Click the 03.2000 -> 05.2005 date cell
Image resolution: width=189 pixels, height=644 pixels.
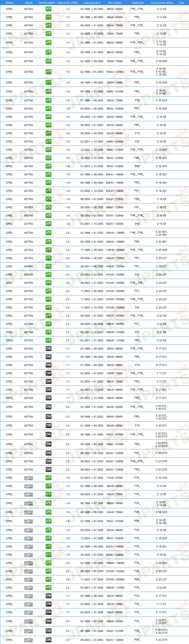pos(92,109)
